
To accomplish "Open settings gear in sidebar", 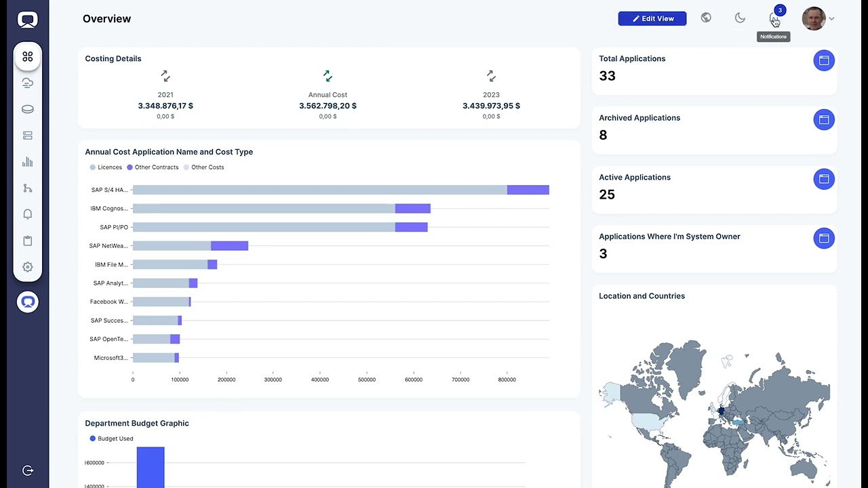I will tap(28, 267).
